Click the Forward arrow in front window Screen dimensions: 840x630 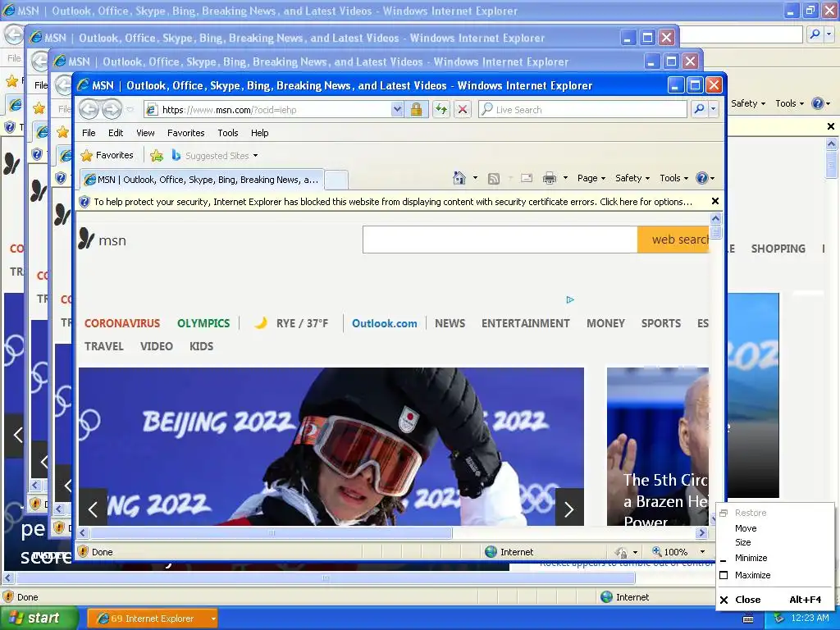tap(112, 110)
